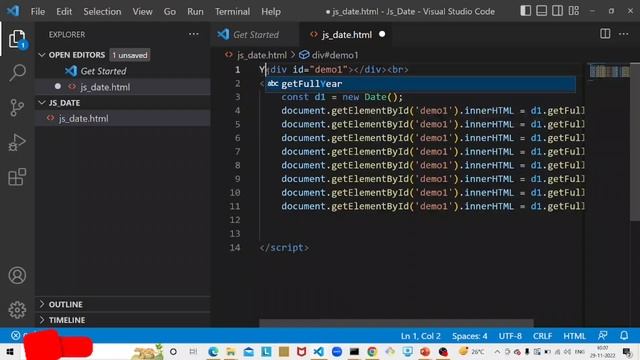Click the Windows Start button
This screenshot has height=360, width=640.
point(10,351)
